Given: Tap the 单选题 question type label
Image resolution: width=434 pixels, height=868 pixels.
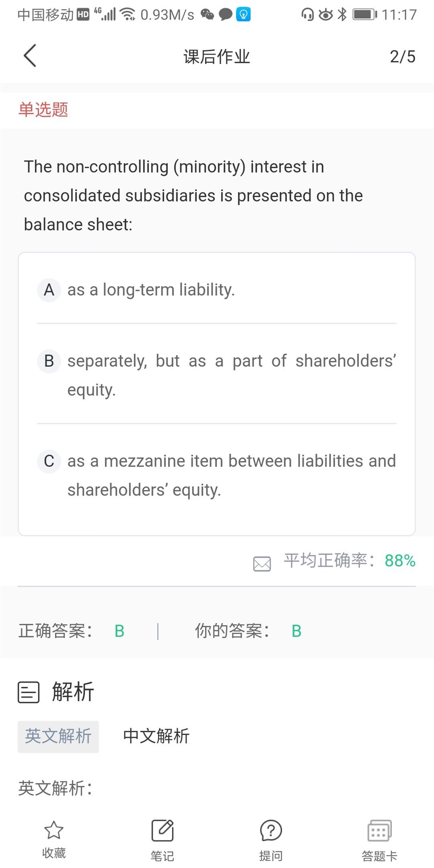Looking at the screenshot, I should [x=43, y=110].
